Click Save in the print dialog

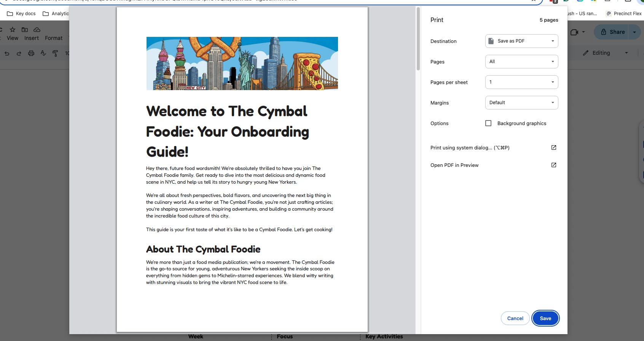545,319
